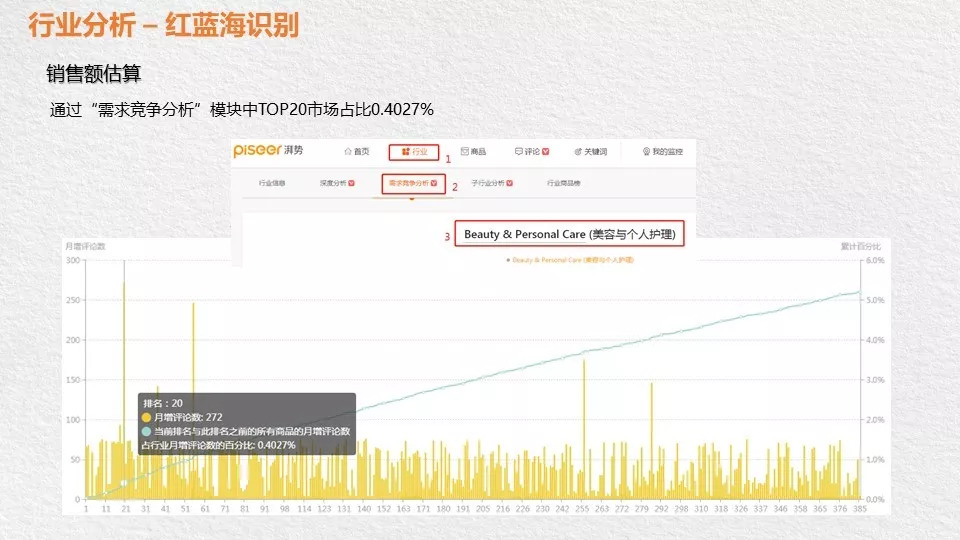The height and width of the screenshot is (540, 960).
Task: Click the 累计百分比 axis title
Action: pyautogui.click(x=860, y=246)
